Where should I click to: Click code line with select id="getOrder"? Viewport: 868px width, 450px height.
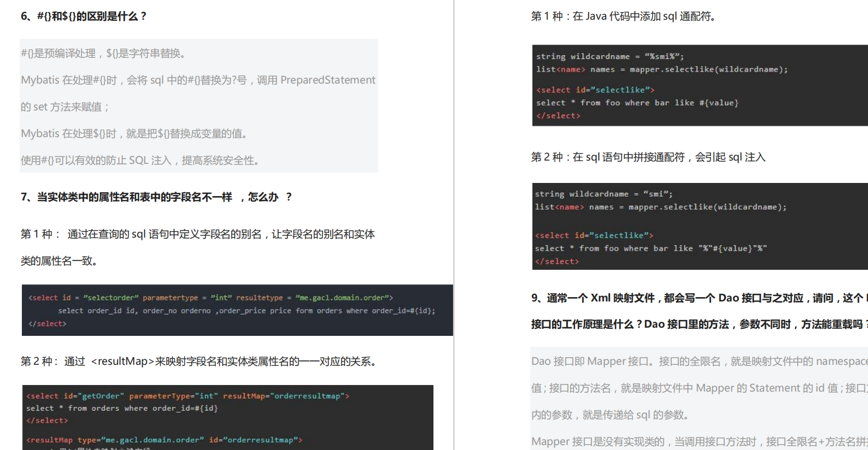coord(187,396)
